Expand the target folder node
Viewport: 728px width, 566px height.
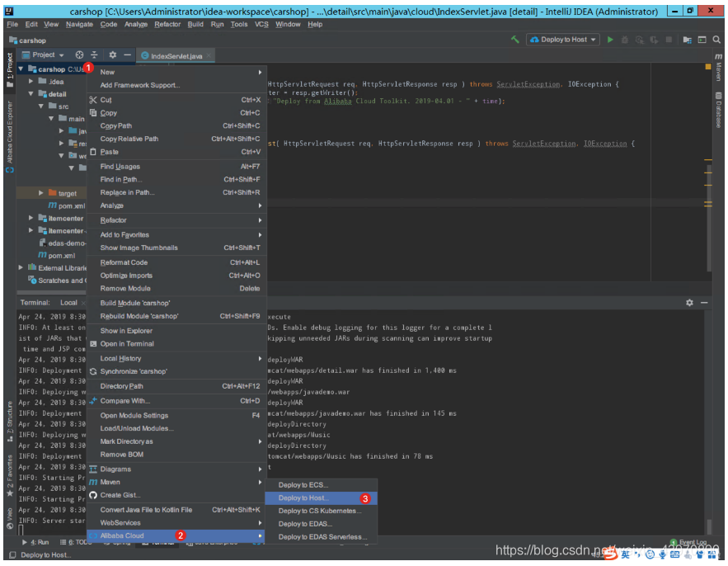[41, 193]
